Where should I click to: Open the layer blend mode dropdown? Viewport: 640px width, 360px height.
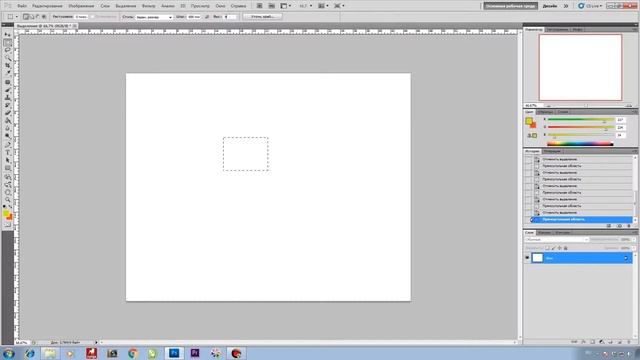pos(557,240)
